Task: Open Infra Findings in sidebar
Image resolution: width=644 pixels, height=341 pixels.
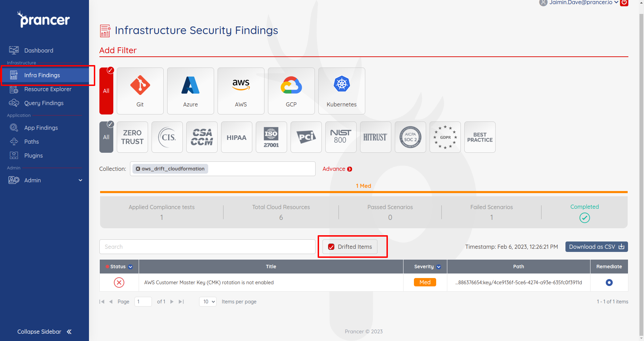Action: 44,75
